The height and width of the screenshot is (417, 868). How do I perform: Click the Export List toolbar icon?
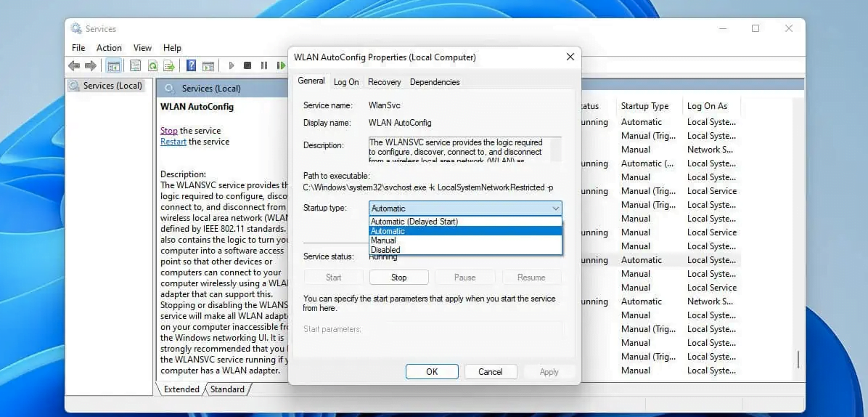[x=169, y=65]
